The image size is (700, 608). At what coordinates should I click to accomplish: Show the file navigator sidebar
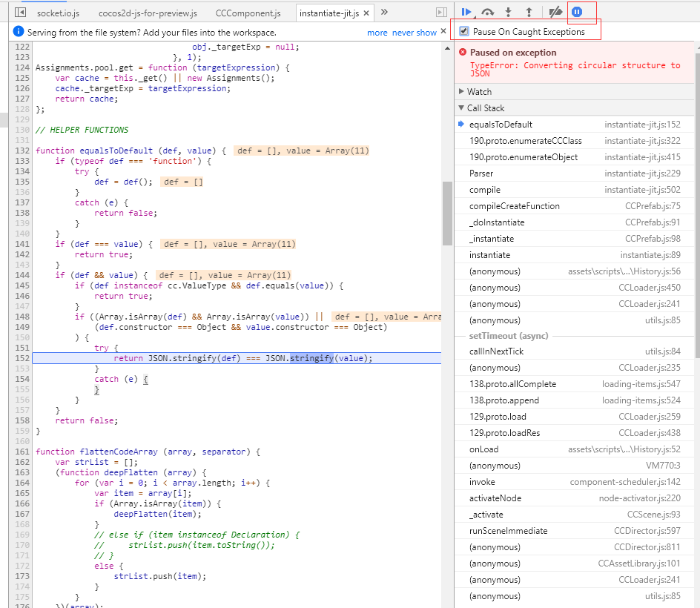(x=21, y=13)
